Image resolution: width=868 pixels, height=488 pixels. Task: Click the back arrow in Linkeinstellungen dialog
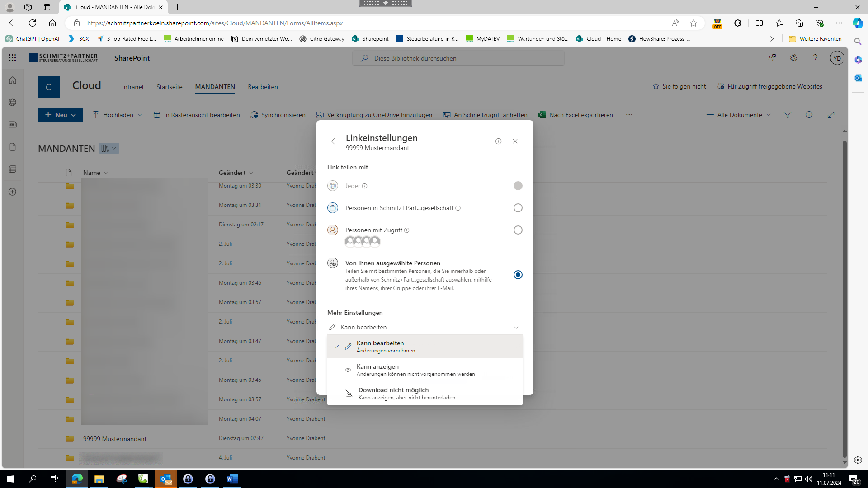tap(334, 141)
